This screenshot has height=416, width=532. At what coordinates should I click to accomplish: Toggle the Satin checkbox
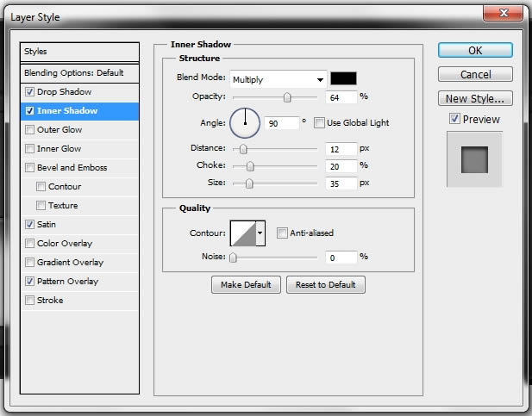point(30,225)
